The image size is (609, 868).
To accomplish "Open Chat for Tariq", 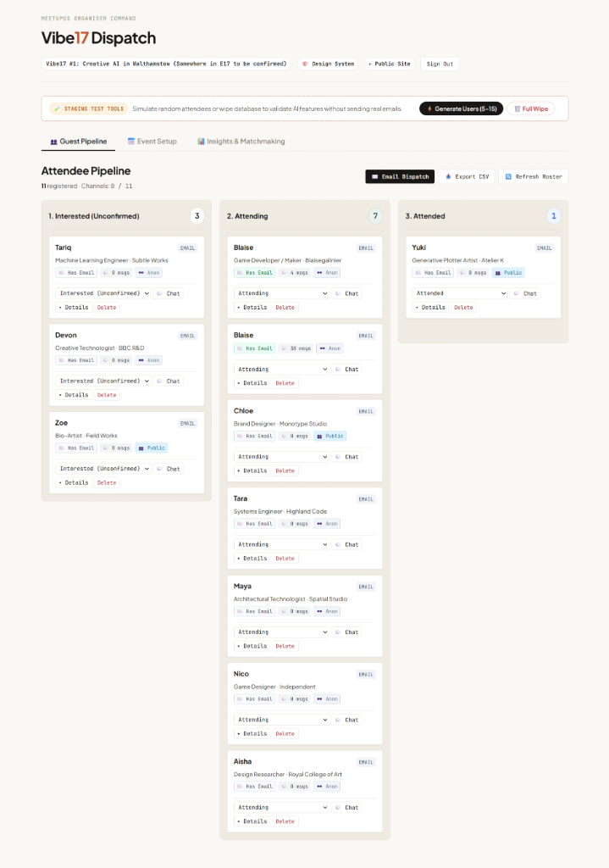I will pos(169,293).
